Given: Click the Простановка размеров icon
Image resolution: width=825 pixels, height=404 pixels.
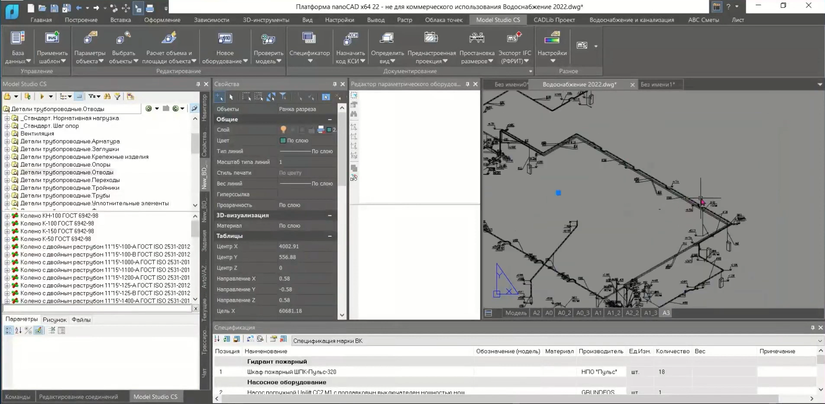Looking at the screenshot, I should pyautogui.click(x=477, y=38).
